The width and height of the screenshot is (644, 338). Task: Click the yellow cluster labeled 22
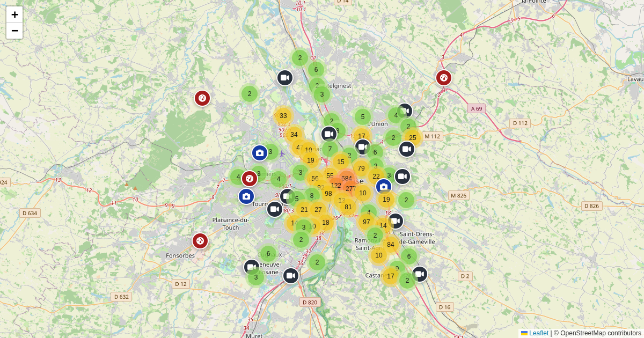click(376, 177)
